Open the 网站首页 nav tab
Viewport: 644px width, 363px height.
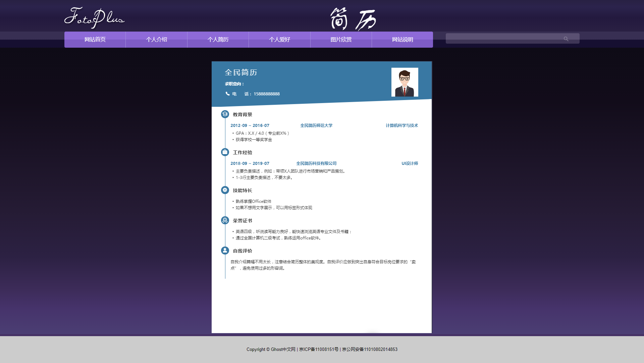point(95,40)
